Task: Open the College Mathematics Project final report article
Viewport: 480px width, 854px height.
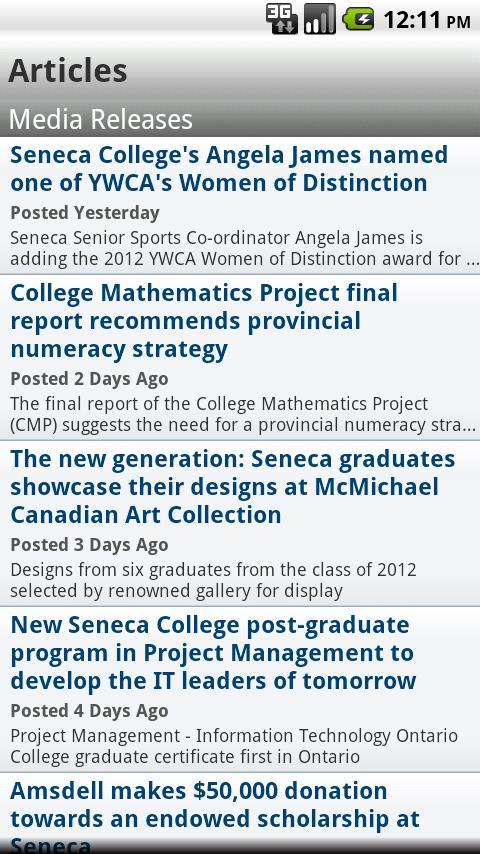Action: point(240,357)
